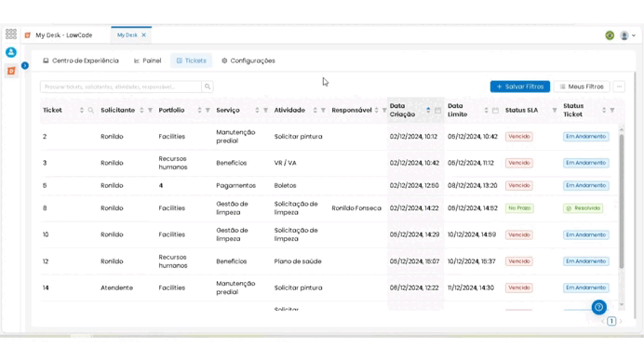Image resolution: width=644 pixels, height=361 pixels.
Task: Click the Resolvido status on ticket 8
Action: [x=583, y=208]
